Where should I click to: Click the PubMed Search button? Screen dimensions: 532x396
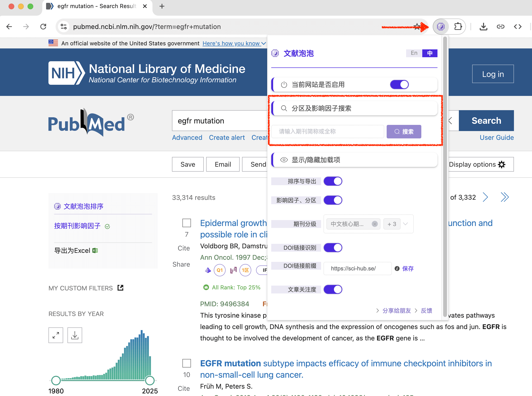[486, 121]
